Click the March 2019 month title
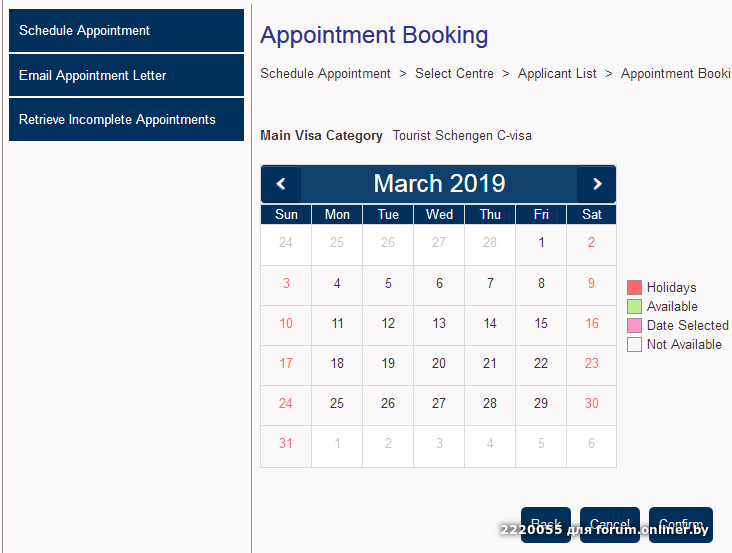732x553 pixels. (439, 184)
